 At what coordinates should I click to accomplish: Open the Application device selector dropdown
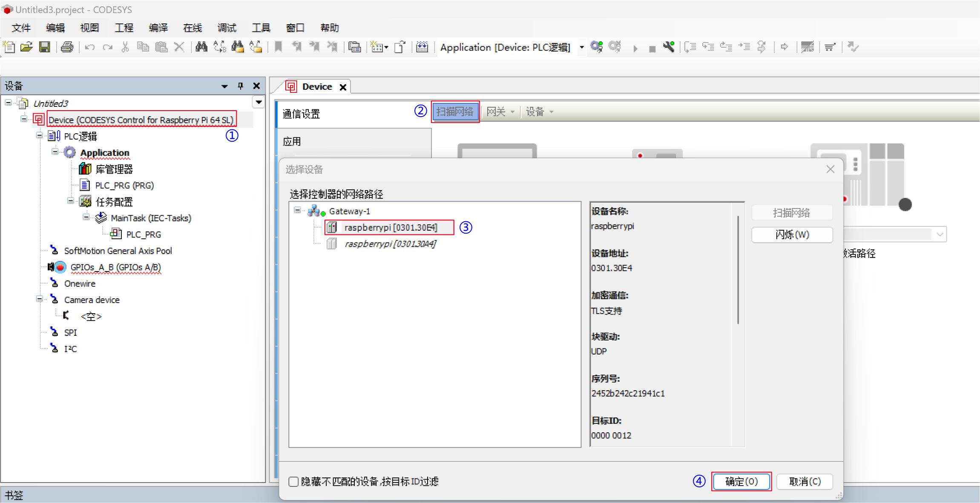point(581,47)
